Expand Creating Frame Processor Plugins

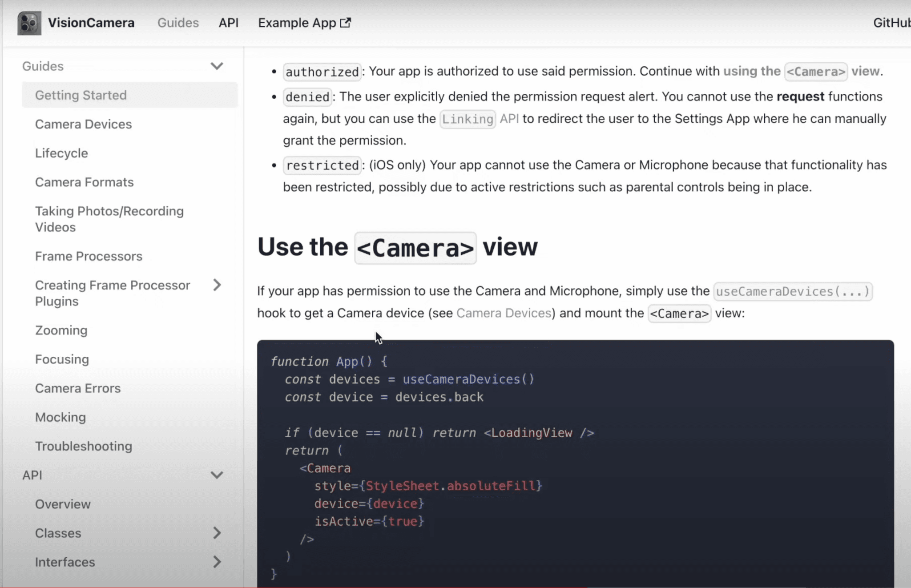tap(218, 285)
